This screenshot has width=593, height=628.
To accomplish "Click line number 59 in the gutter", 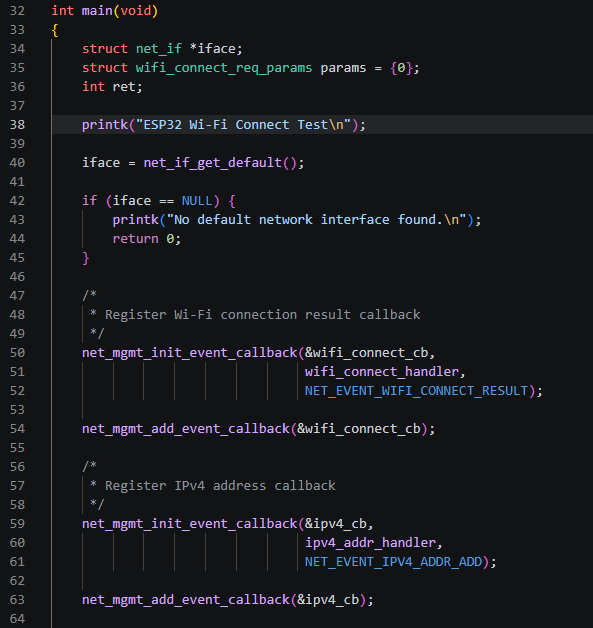I will coord(17,524).
